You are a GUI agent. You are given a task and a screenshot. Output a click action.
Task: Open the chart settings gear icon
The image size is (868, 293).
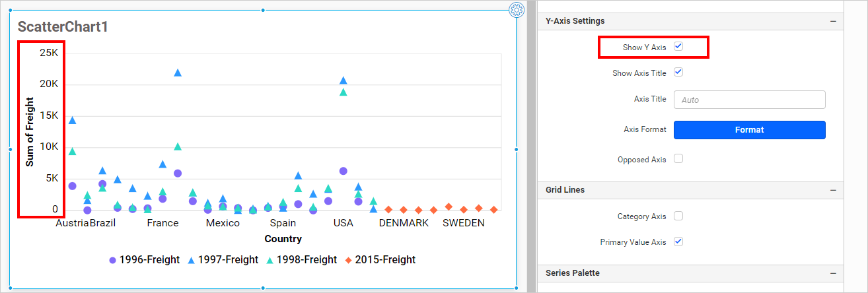(x=517, y=10)
